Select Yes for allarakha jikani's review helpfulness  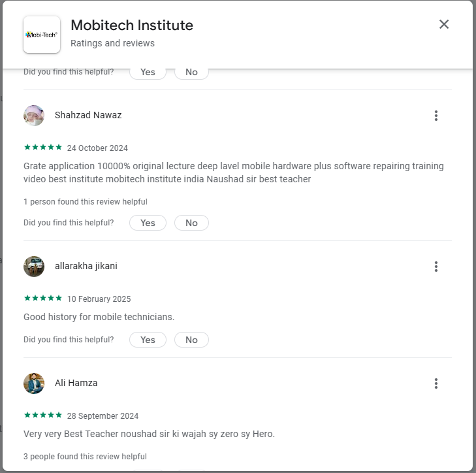[148, 340]
